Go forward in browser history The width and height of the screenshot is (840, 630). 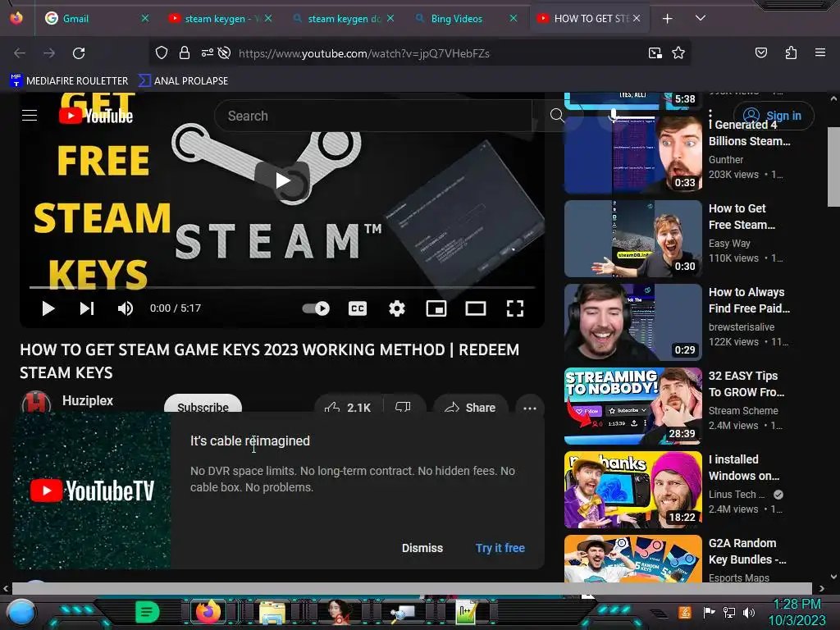point(49,53)
